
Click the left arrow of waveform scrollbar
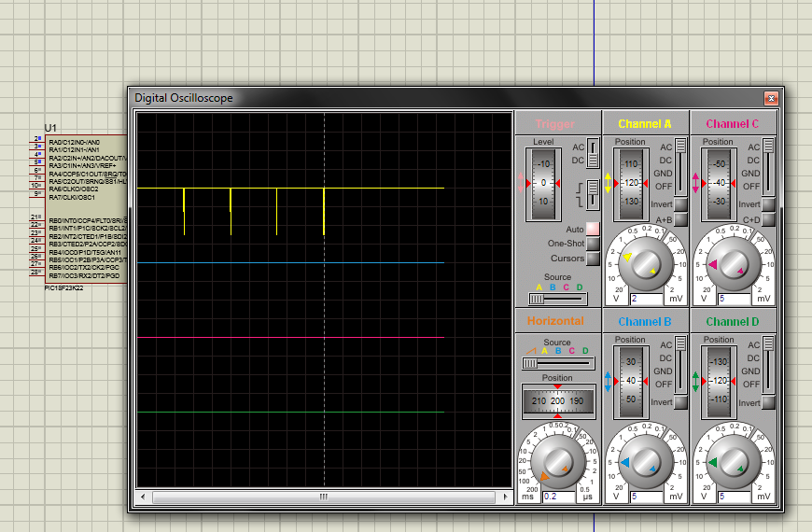tap(144, 497)
